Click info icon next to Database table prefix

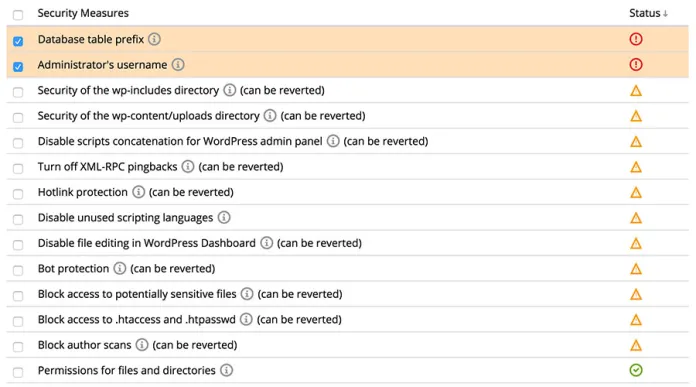click(x=154, y=39)
